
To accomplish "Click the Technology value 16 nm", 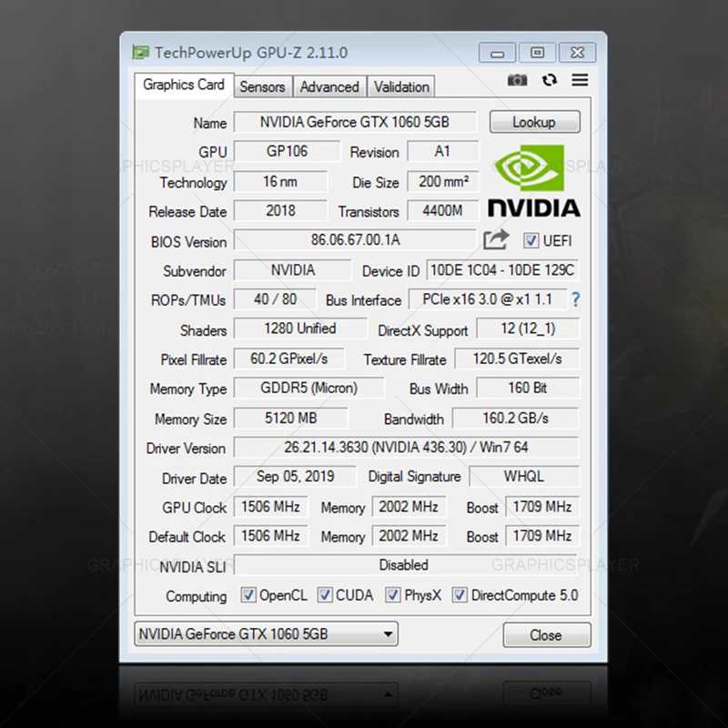I will click(280, 181).
